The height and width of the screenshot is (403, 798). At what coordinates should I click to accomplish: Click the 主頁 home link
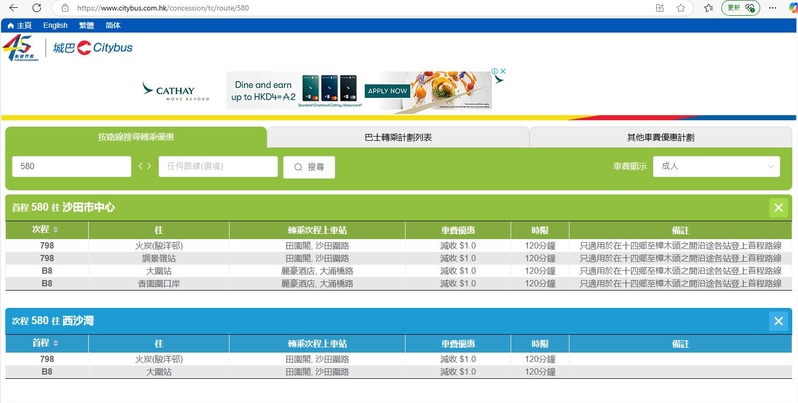tap(19, 24)
